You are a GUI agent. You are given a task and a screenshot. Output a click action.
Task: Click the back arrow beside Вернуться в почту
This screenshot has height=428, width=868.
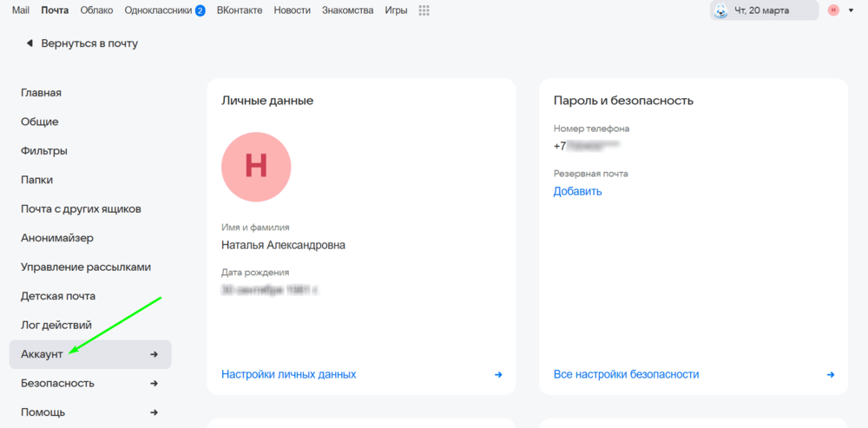[30, 43]
